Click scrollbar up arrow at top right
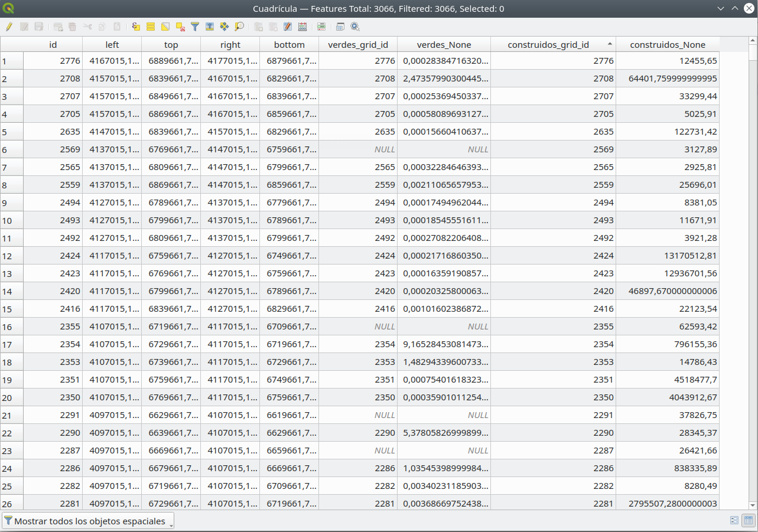This screenshot has height=532, width=758. pyautogui.click(x=753, y=41)
